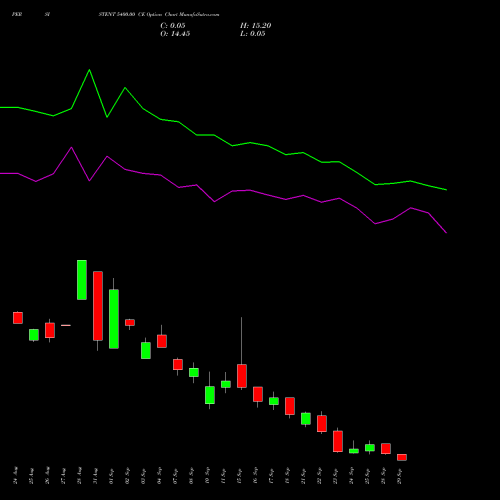The height and width of the screenshot is (500, 500).
Task: Click the "27 Aug" date axis label
Action: [63, 476]
